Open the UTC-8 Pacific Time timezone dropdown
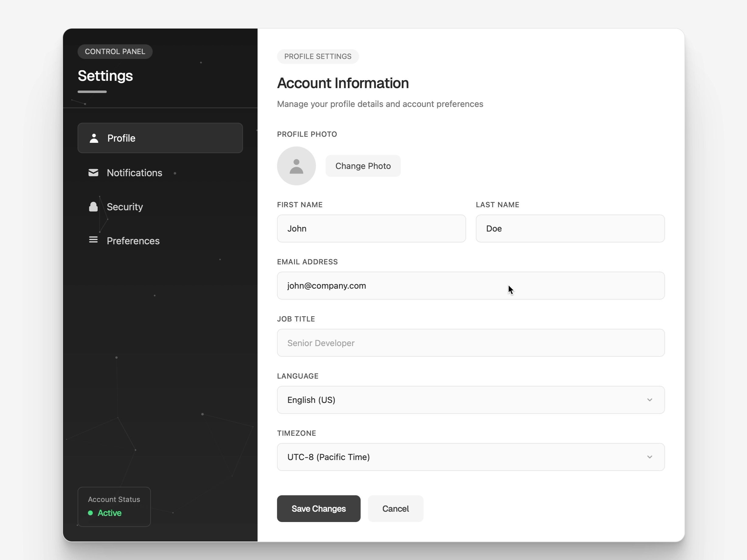 point(471,457)
